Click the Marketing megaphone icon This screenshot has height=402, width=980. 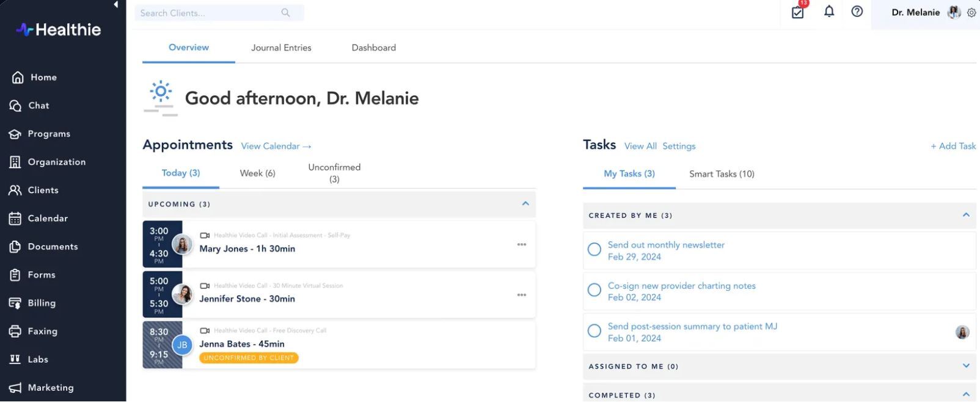[x=15, y=387]
